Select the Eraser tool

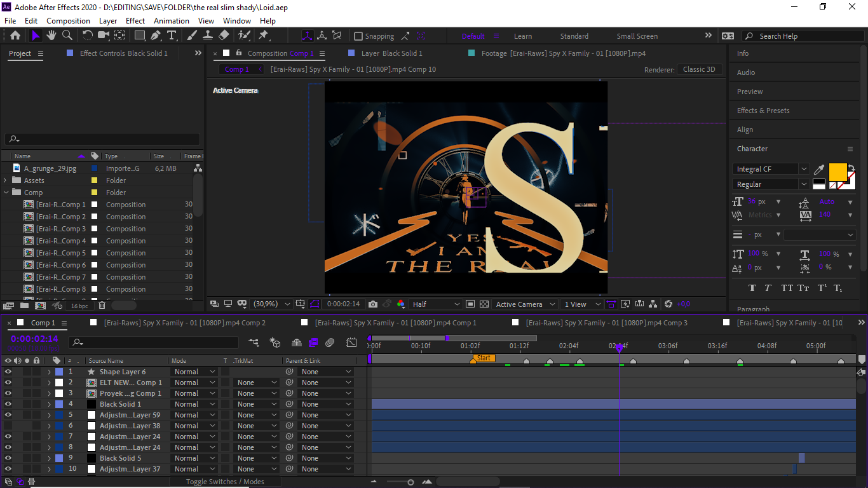[224, 36]
